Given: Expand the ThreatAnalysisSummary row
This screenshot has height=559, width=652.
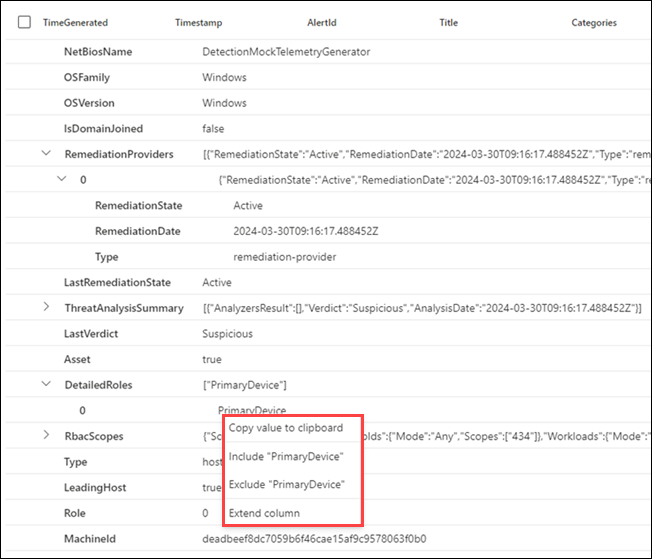Looking at the screenshot, I should 46,307.
